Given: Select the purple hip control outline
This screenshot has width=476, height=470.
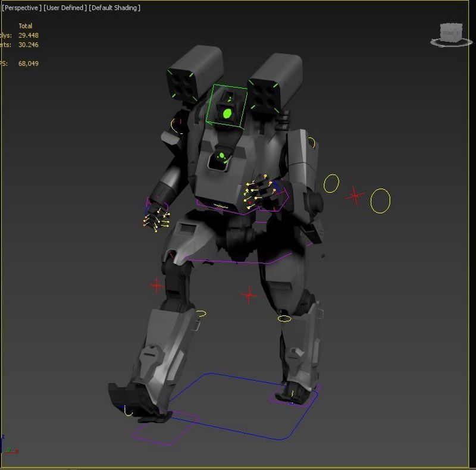Looking at the screenshot, I should (x=238, y=261).
